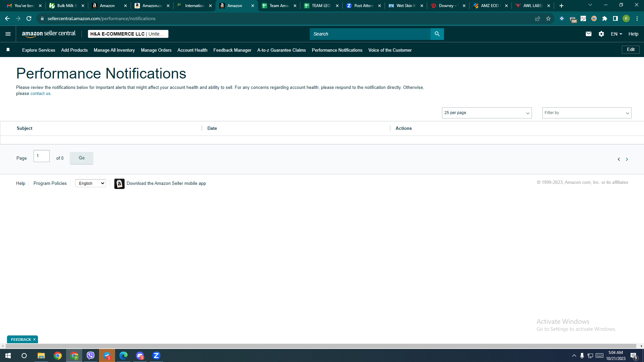The image size is (644, 362).
Task: Open File Explorer from the taskbar
Action: coord(41,356)
